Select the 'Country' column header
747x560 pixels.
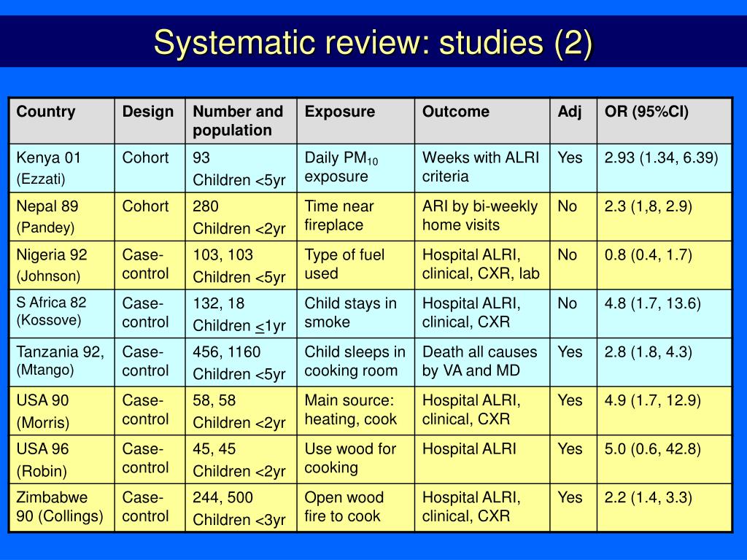pyautogui.click(x=62, y=121)
